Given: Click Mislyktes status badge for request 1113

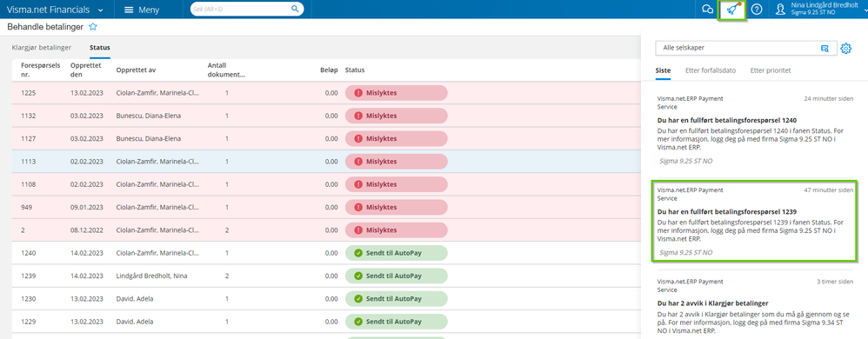Looking at the screenshot, I should click(397, 162).
